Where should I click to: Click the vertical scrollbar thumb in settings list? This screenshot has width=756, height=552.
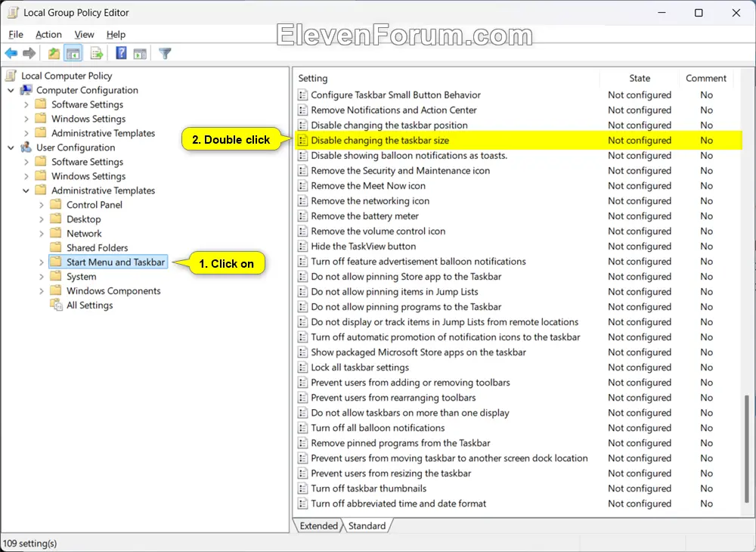[748, 449]
